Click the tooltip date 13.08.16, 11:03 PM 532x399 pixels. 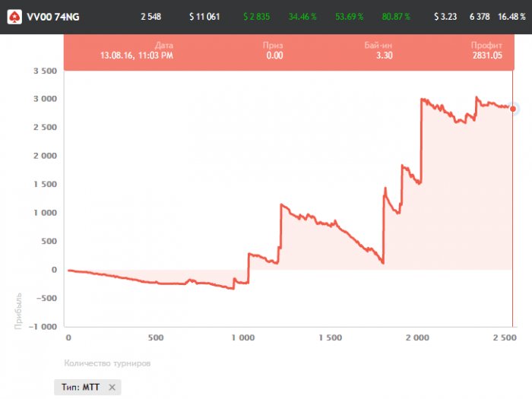[x=137, y=55]
